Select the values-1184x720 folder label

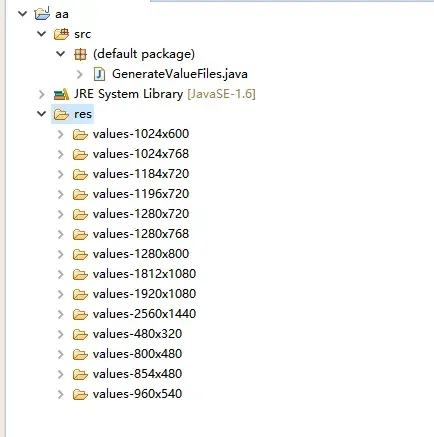pyautogui.click(x=141, y=174)
